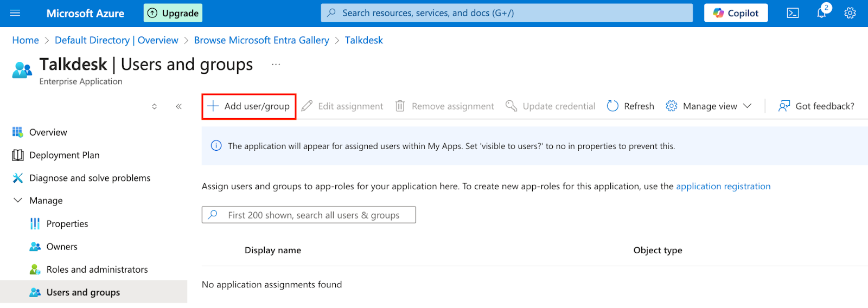This screenshot has width=868, height=308.
Task: Click the Microsoft Azure logo text
Action: pyautogui.click(x=85, y=14)
